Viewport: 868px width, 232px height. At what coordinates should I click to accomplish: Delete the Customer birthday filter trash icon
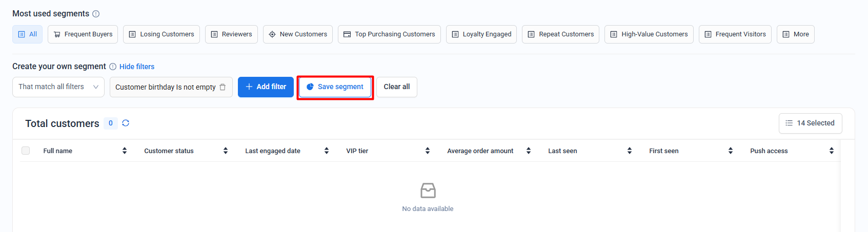pos(223,87)
